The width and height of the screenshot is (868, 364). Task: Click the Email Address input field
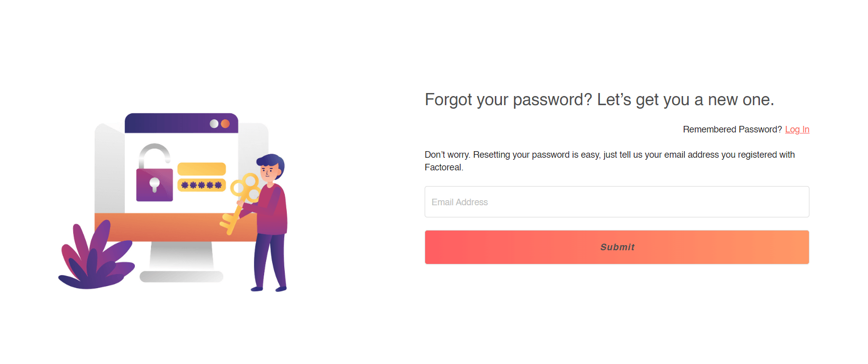[617, 201]
